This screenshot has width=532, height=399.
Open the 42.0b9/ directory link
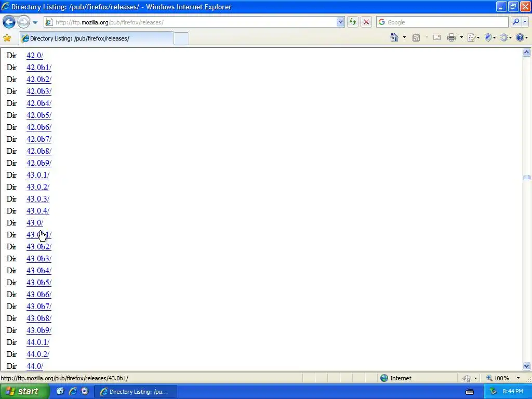[39, 163]
